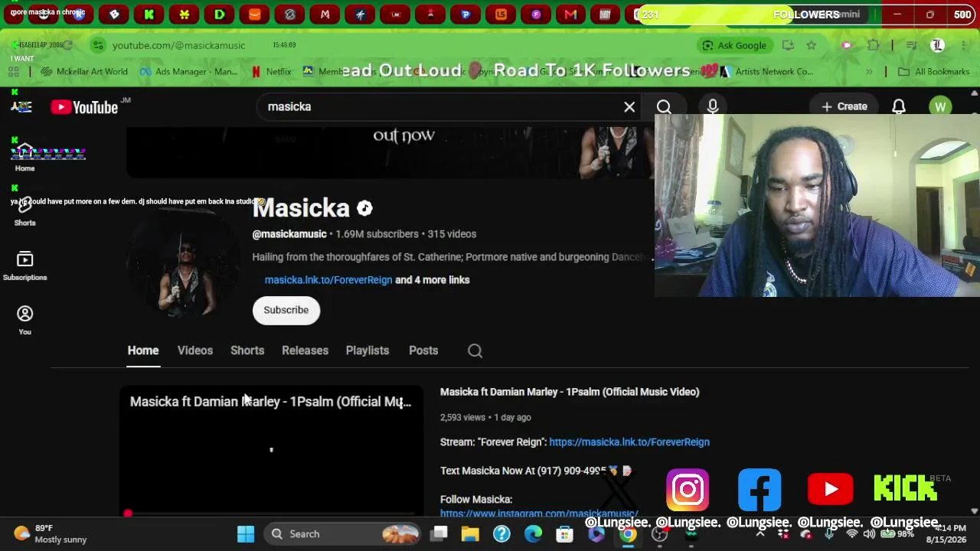Open the YouTube account avatar menu
The image size is (980, 551).
[x=940, y=107]
